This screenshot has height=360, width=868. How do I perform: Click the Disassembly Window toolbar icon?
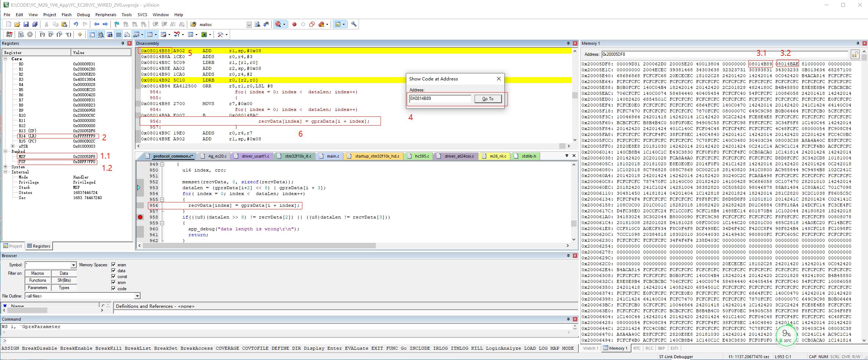click(x=100, y=35)
